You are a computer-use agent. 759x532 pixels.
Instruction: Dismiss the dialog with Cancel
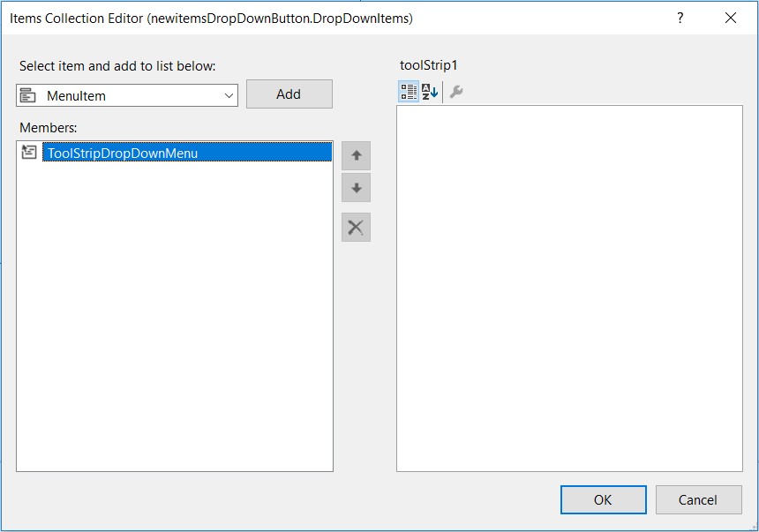pos(698,499)
